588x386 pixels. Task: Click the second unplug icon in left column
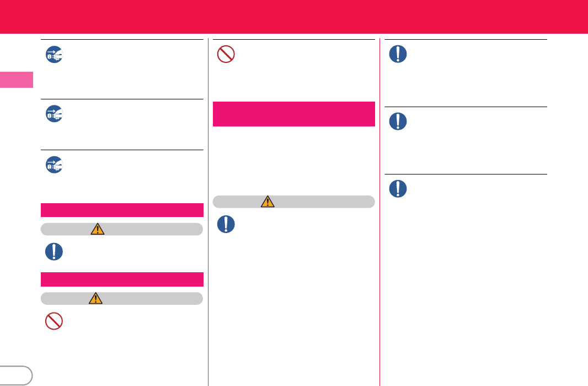pos(54,113)
